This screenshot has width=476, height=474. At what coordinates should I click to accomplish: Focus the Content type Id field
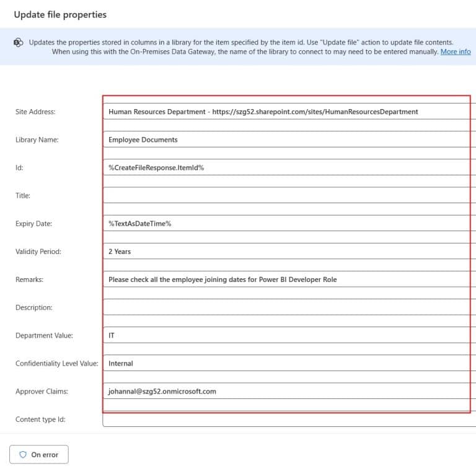point(289,419)
